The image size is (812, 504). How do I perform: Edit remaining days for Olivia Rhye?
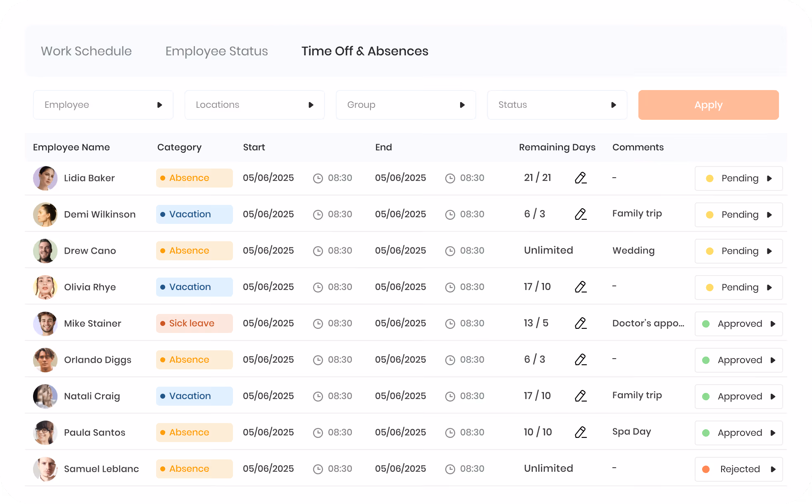click(x=581, y=287)
